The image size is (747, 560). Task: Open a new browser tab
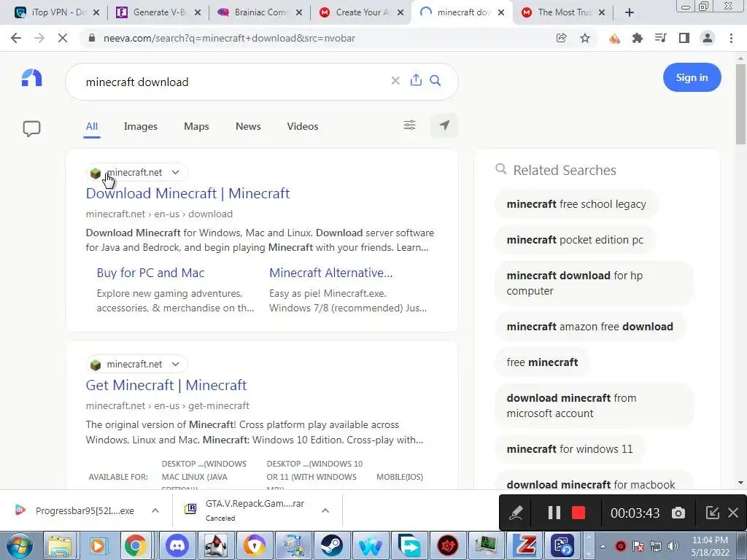coord(630,12)
